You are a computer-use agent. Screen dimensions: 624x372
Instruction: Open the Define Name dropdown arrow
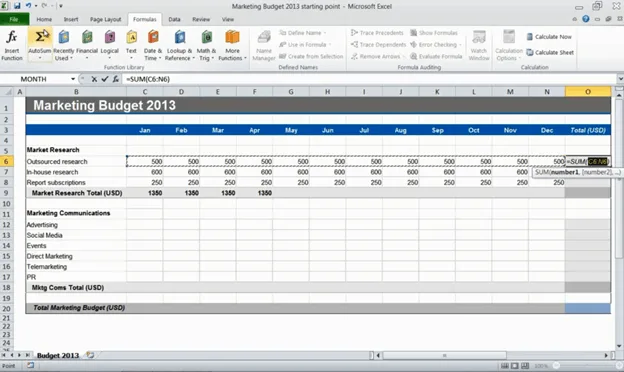[324, 33]
